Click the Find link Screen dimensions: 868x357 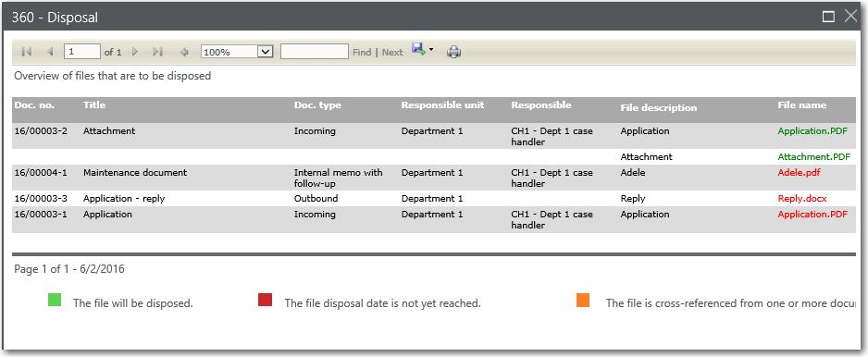(x=362, y=52)
